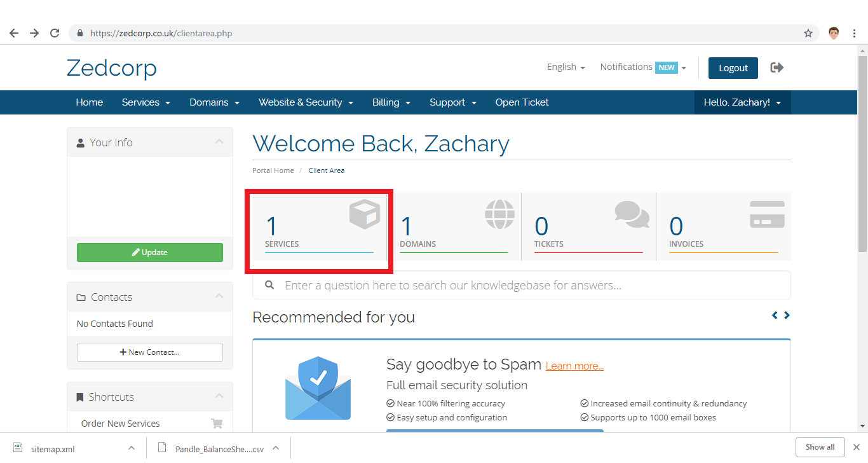The height and width of the screenshot is (463, 868).
Task: Go to Home in the navigation bar
Action: [90, 102]
